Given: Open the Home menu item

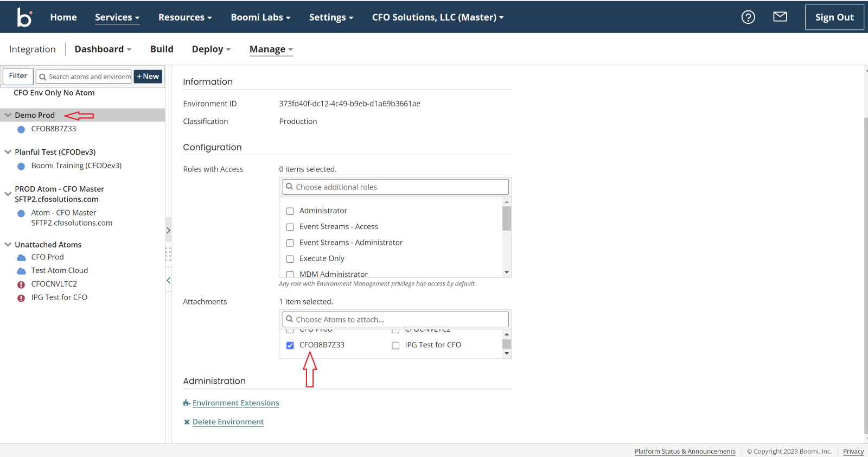Looking at the screenshot, I should tap(63, 17).
